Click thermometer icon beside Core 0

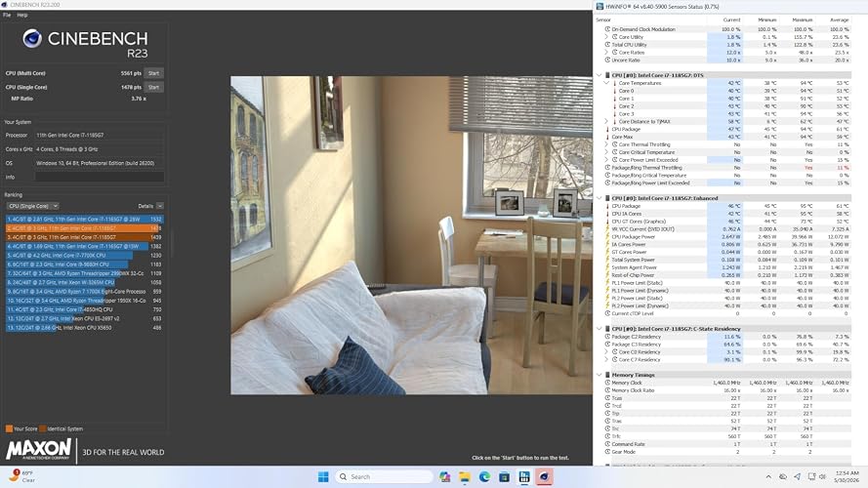[614, 91]
